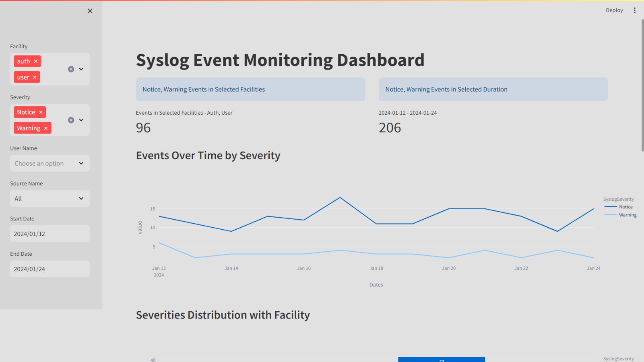The width and height of the screenshot is (644, 362).
Task: Open the User Name dropdown
Action: pos(50,163)
